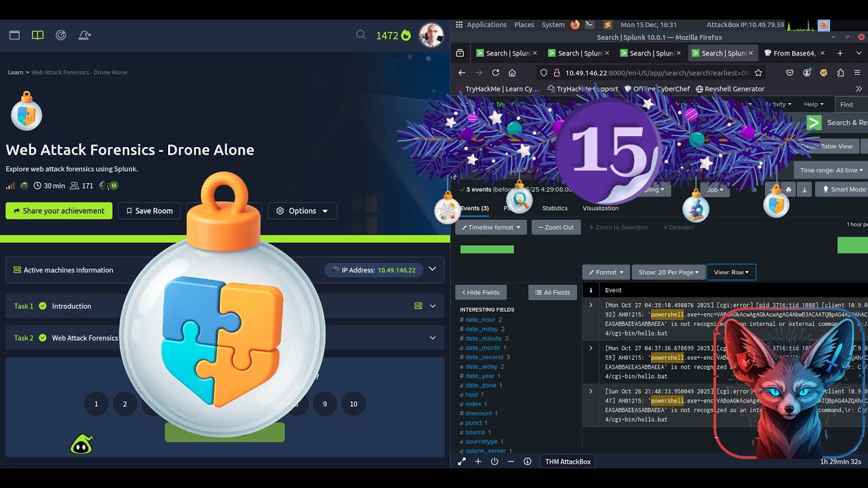Open the Help menu in Splunk
Image resolution: width=868 pixels, height=488 pixels.
tap(814, 104)
